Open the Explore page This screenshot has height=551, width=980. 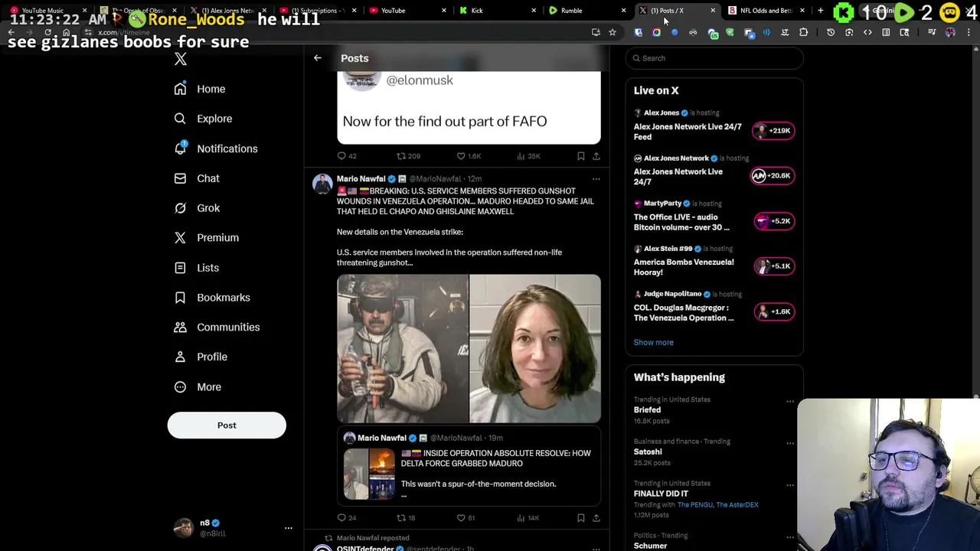[202, 119]
